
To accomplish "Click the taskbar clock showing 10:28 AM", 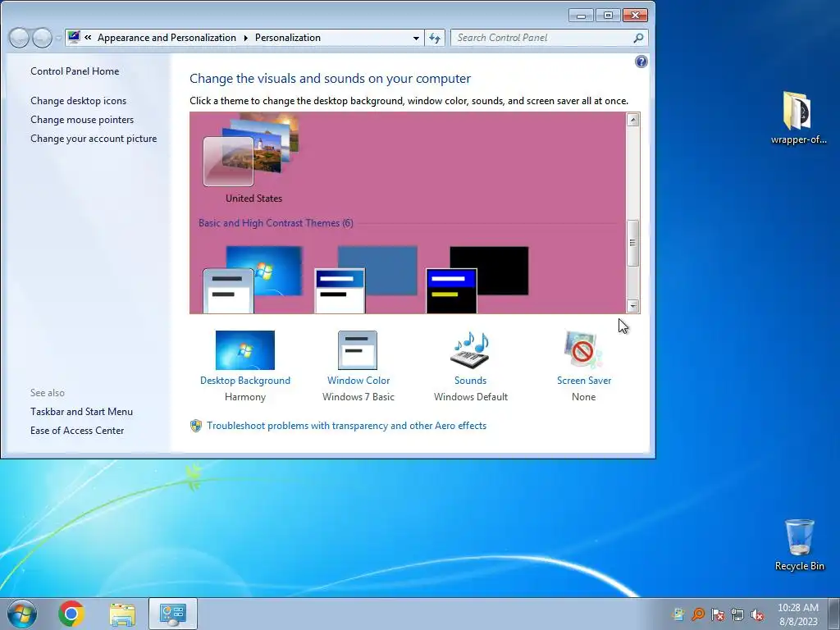I will tap(797, 614).
